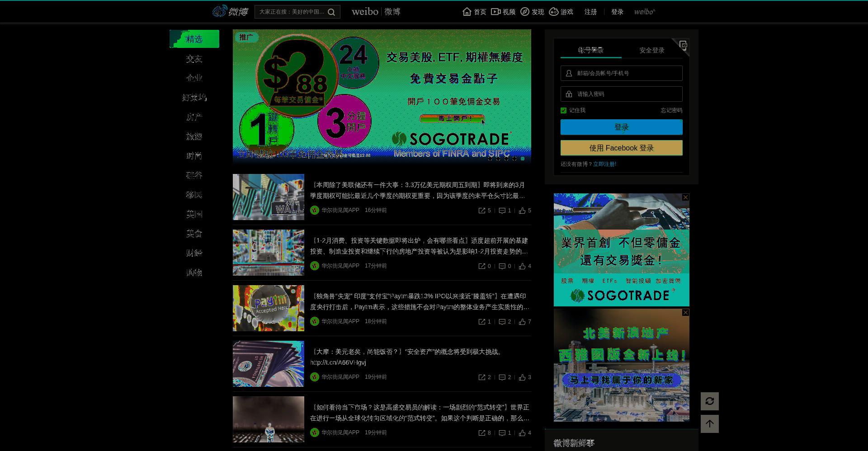Click the blue 登录 login button
The width and height of the screenshot is (868, 451).
pos(621,127)
